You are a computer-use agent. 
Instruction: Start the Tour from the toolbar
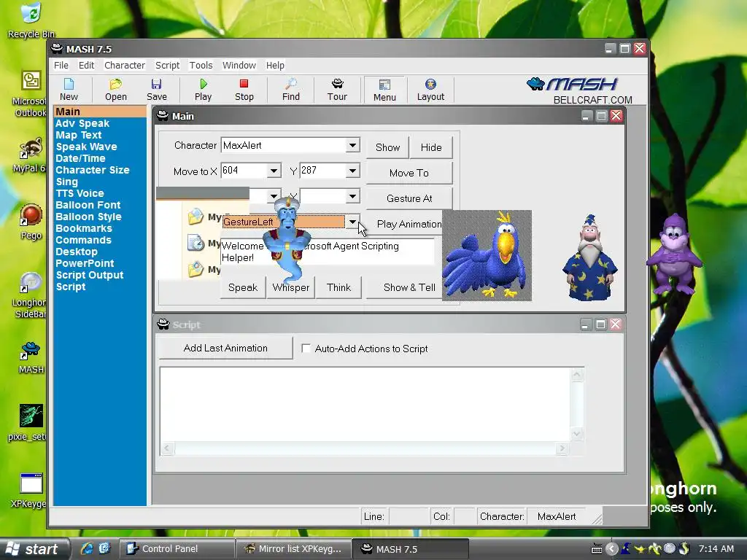(337, 90)
